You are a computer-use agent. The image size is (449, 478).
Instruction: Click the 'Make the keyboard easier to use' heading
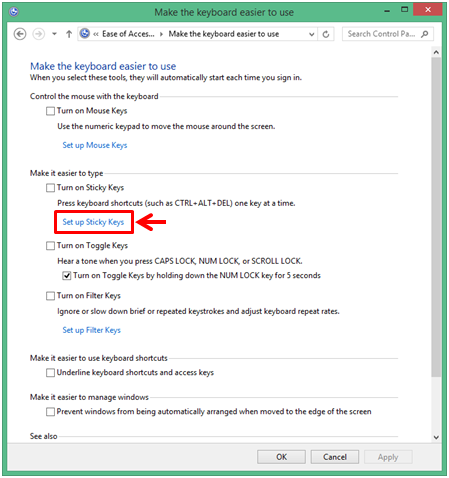pos(103,66)
